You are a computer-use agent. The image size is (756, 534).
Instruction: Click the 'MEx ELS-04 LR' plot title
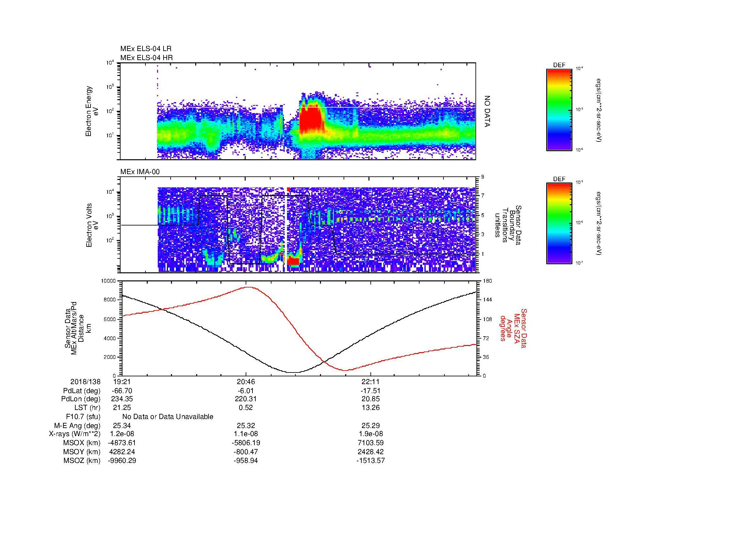[x=146, y=49]
